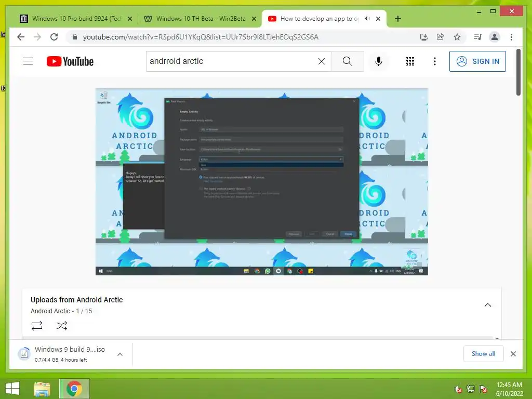Open YouTube settings three-dot menu
532x399 pixels.
(x=435, y=61)
